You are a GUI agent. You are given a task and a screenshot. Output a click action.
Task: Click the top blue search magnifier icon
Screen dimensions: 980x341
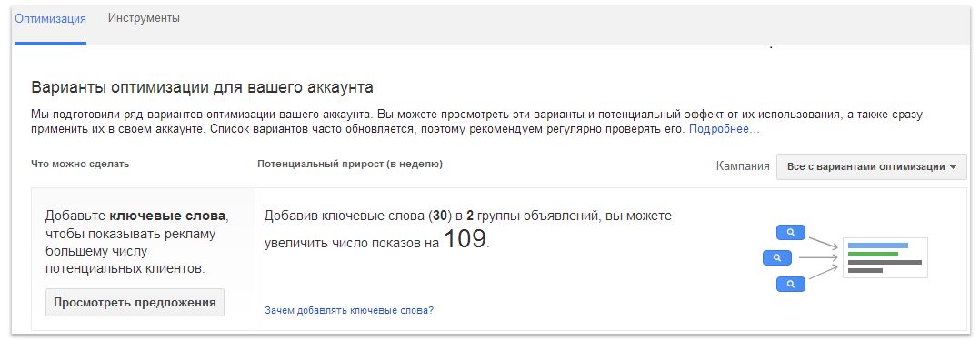[791, 232]
